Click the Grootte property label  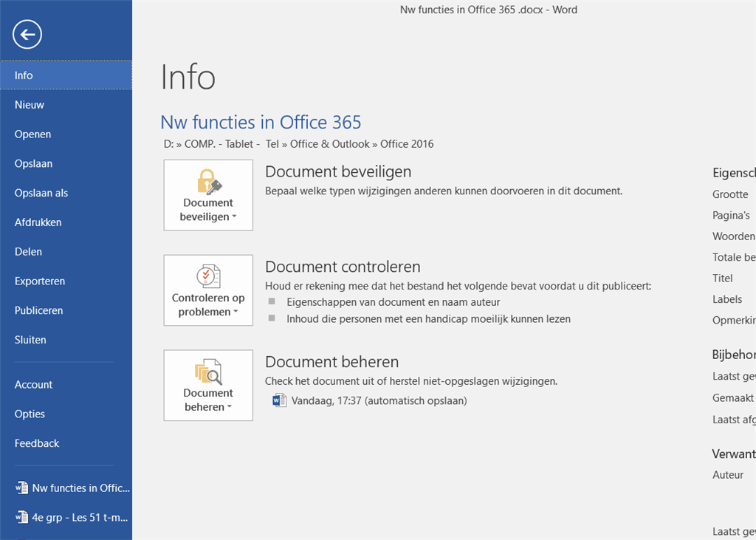pos(730,194)
